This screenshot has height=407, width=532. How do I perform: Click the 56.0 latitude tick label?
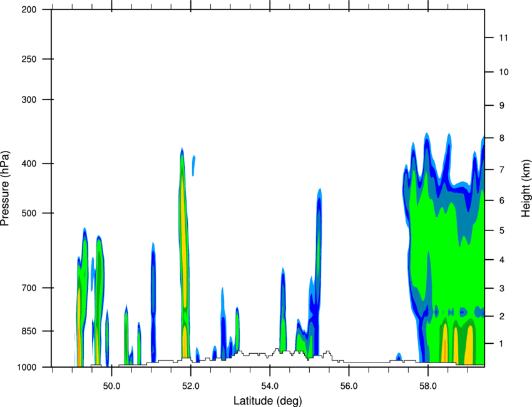(349, 386)
